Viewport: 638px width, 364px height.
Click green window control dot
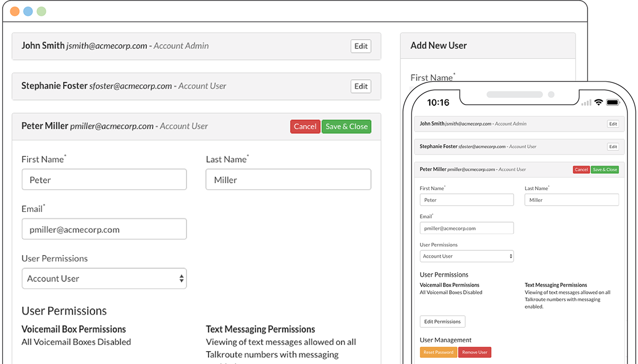tap(41, 11)
